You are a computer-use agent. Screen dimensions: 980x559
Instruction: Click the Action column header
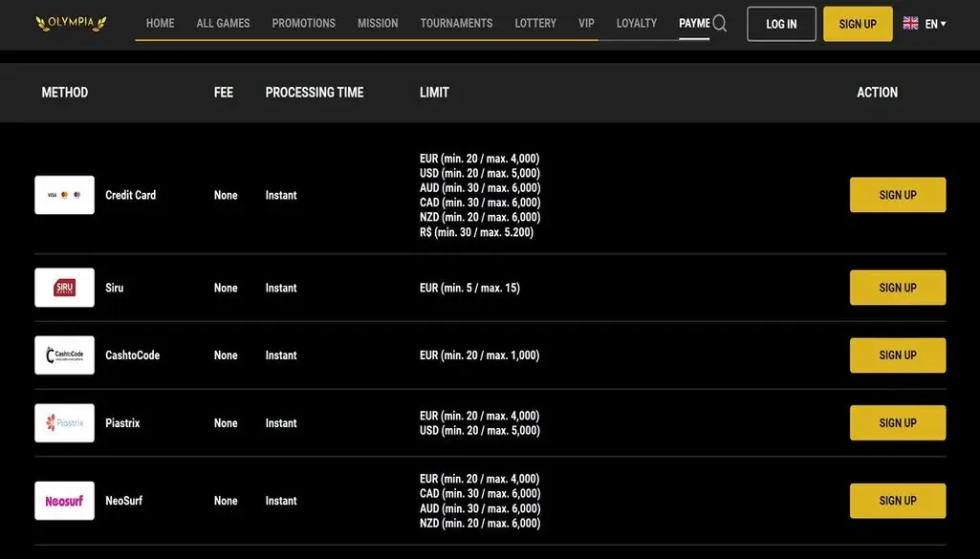pos(877,93)
